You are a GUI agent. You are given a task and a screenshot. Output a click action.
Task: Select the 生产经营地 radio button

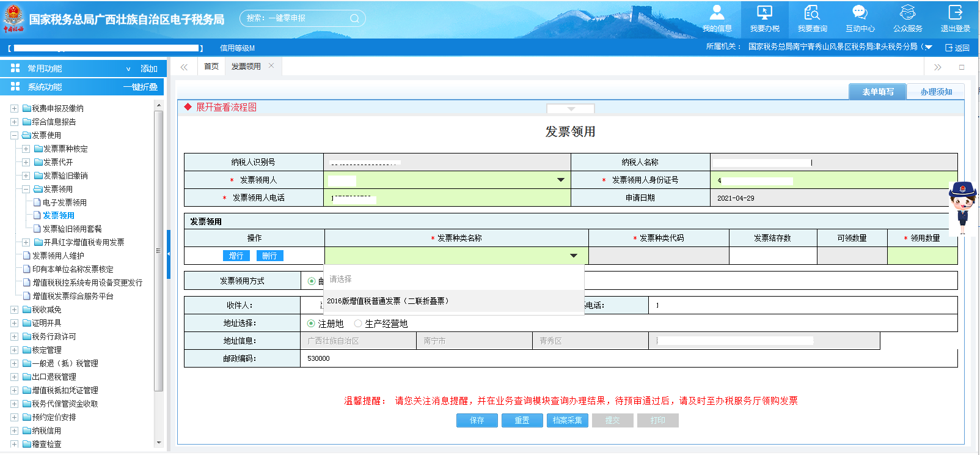(x=358, y=324)
